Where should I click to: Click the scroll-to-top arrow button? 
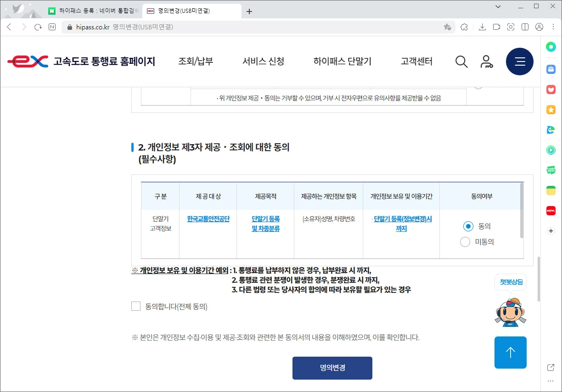[x=510, y=353]
